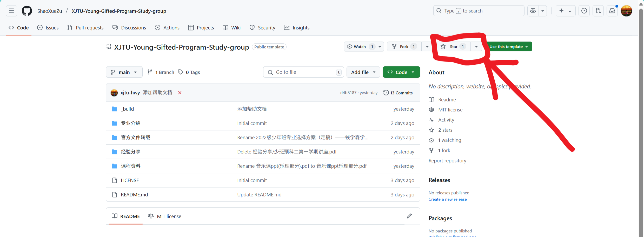Open the hamburger navigation menu
The height and width of the screenshot is (237, 644).
pos(11,11)
